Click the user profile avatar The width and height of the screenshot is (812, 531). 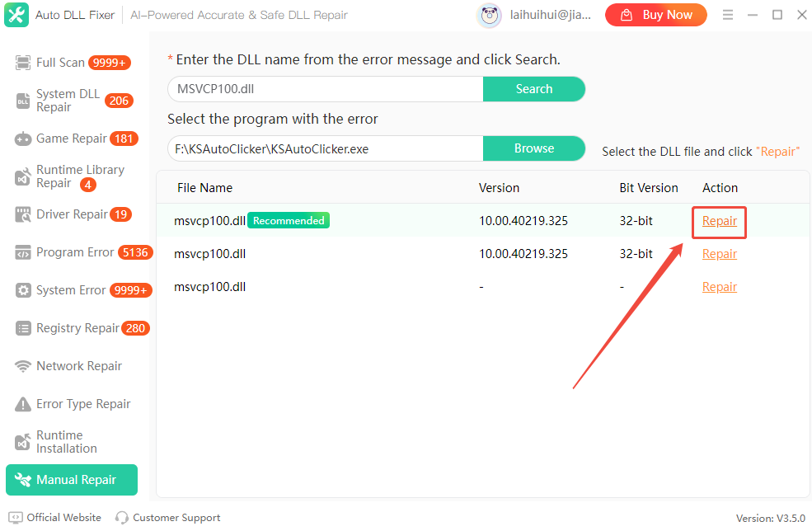point(490,15)
